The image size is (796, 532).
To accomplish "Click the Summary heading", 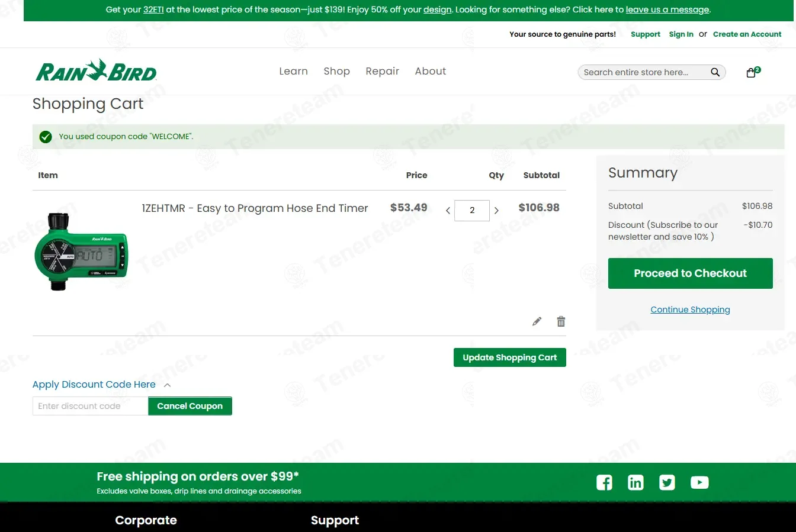I will coord(643,173).
